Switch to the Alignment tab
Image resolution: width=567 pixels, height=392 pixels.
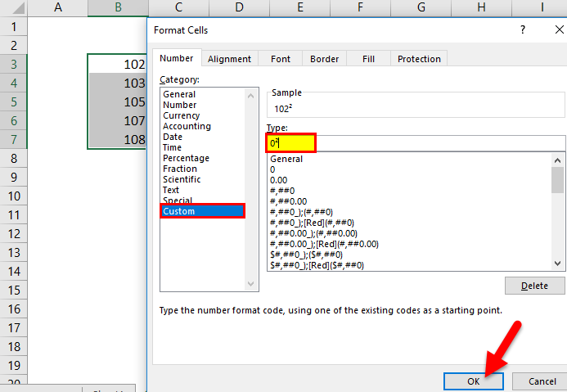229,59
